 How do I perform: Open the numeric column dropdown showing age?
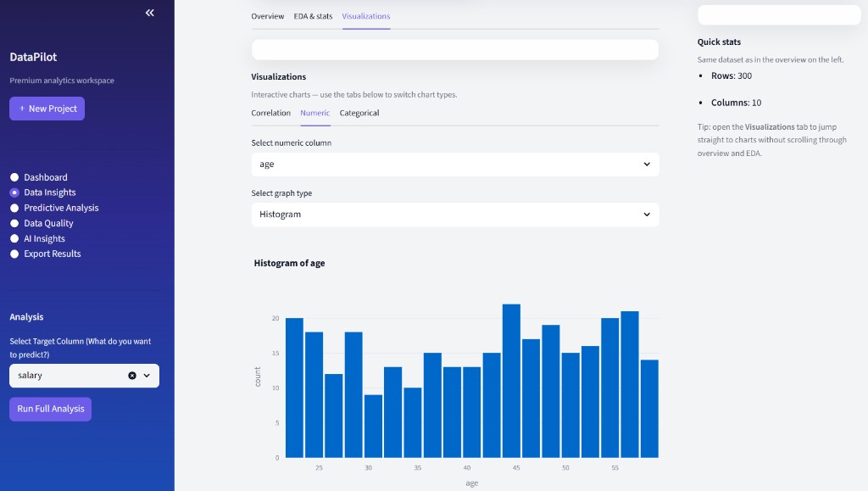[455, 165]
